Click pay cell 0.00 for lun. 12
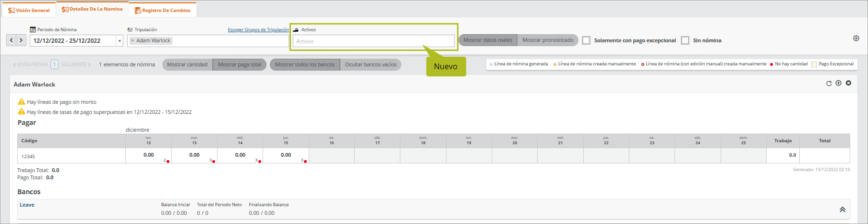Screen dimensions: 868x224 pos(148,155)
